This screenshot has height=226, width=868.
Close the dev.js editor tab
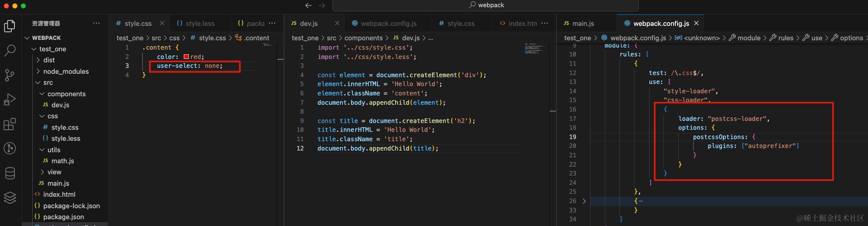point(337,23)
